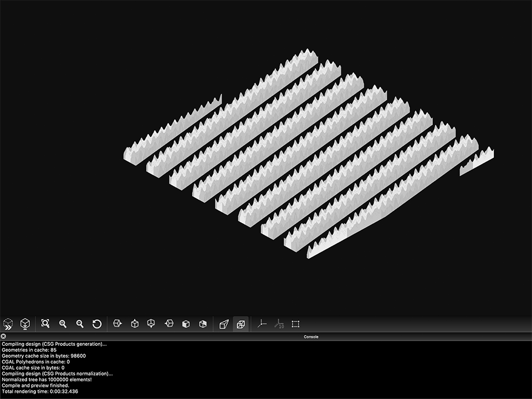Select the Console tab
Screen dimensions: 532x399
point(311,336)
